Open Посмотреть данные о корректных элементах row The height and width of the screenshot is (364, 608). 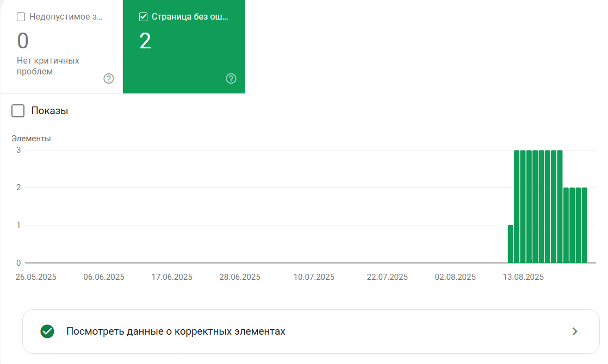click(311, 331)
